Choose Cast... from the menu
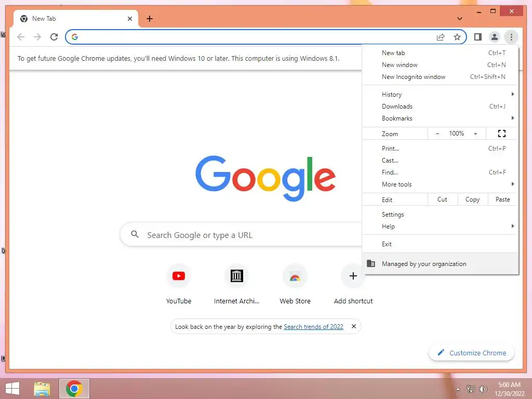532x399 pixels. tap(440, 160)
